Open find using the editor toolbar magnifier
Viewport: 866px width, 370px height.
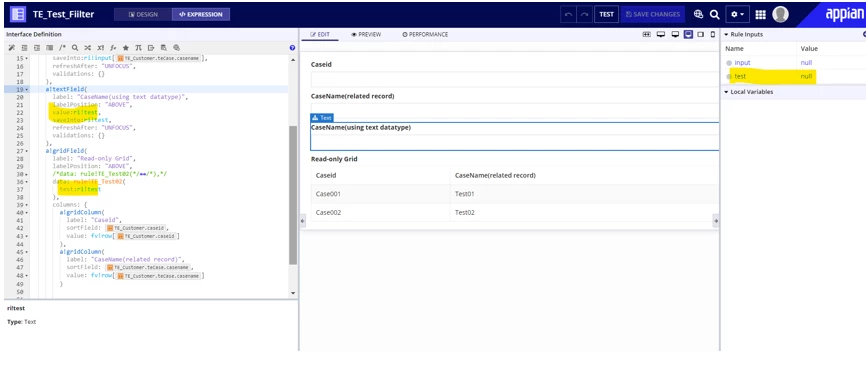(x=75, y=48)
